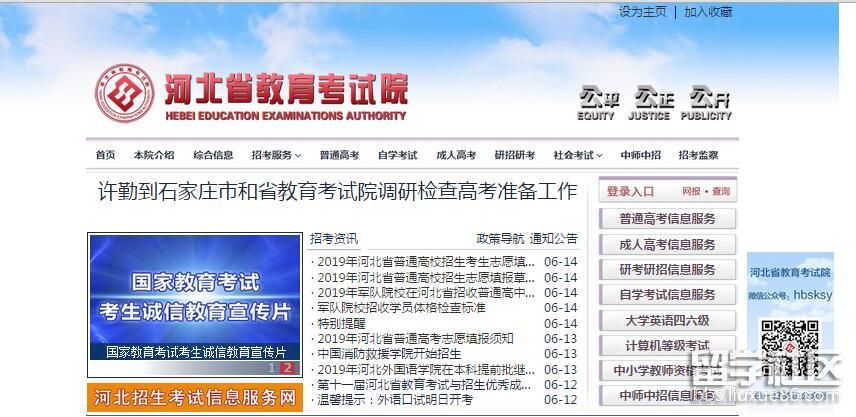Switch to the 通知公告 tab

tap(553, 238)
